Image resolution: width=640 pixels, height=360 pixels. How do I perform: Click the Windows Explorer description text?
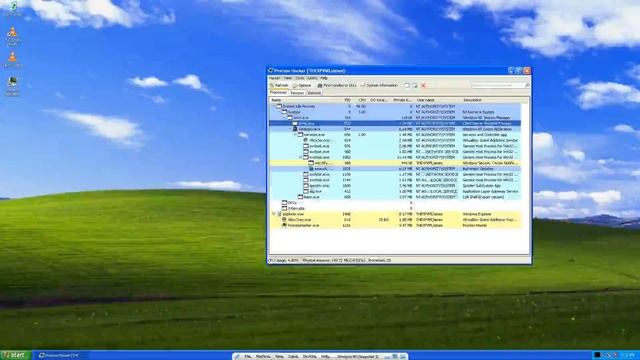click(477, 214)
